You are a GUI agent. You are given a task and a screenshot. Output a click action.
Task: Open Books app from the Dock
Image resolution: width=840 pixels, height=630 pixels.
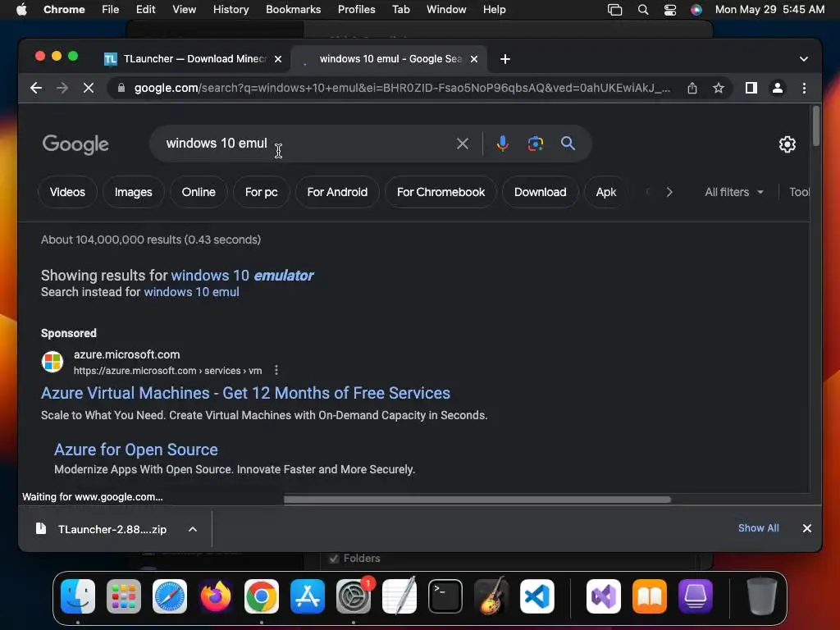click(650, 596)
